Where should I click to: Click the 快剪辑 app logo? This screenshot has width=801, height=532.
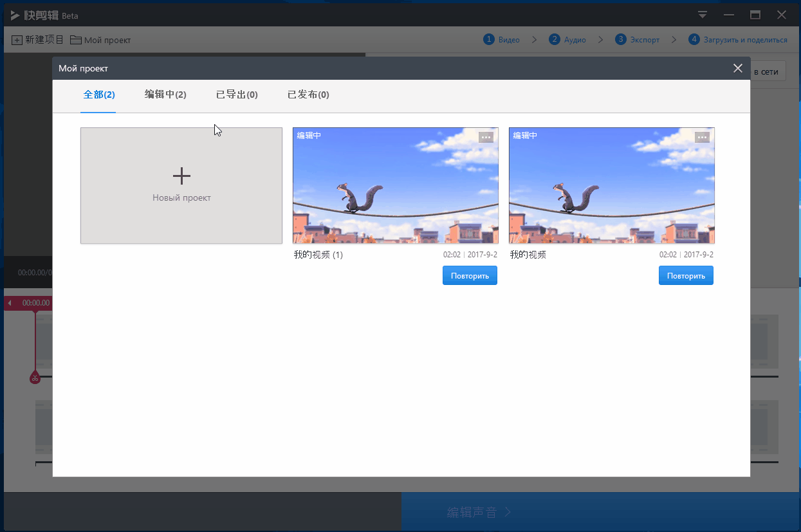pos(15,15)
